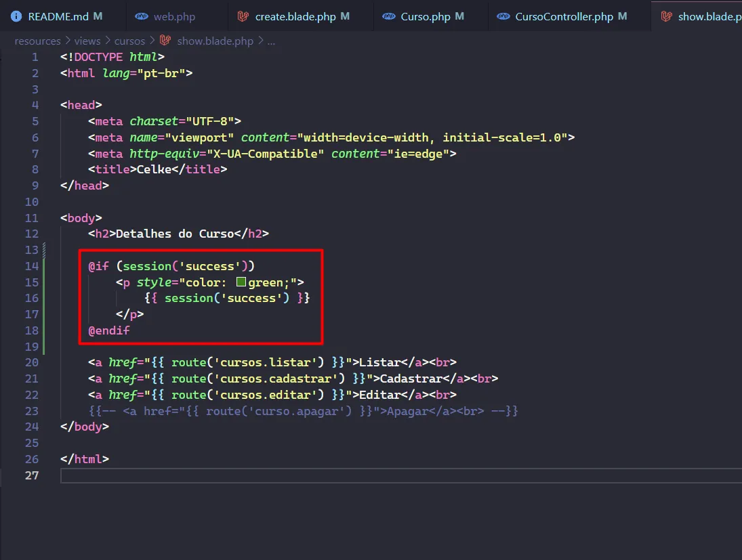
Task: Click the Laravel icon on the show.blade.php tab
Action: [x=666, y=16]
